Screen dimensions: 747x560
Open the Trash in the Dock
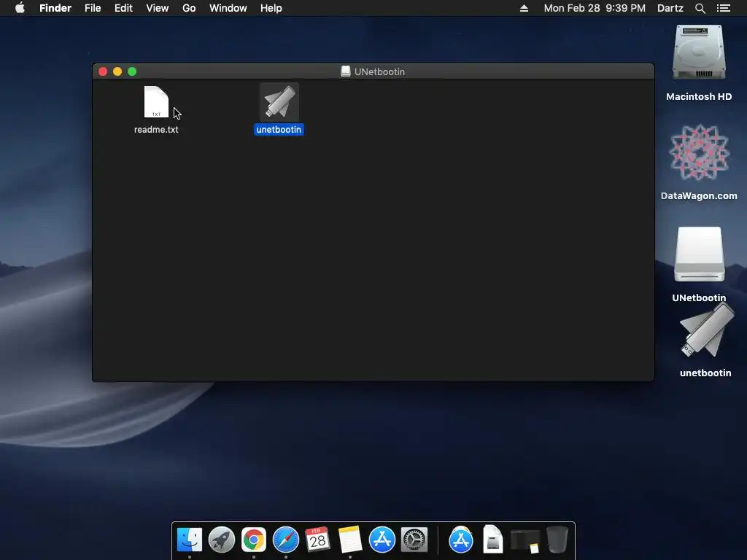(557, 540)
